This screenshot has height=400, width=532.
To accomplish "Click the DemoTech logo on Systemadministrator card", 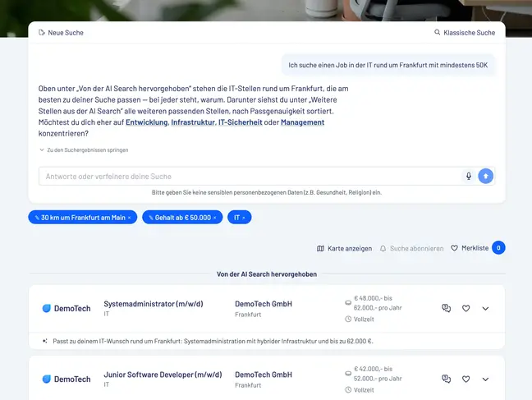I will click(66, 308).
